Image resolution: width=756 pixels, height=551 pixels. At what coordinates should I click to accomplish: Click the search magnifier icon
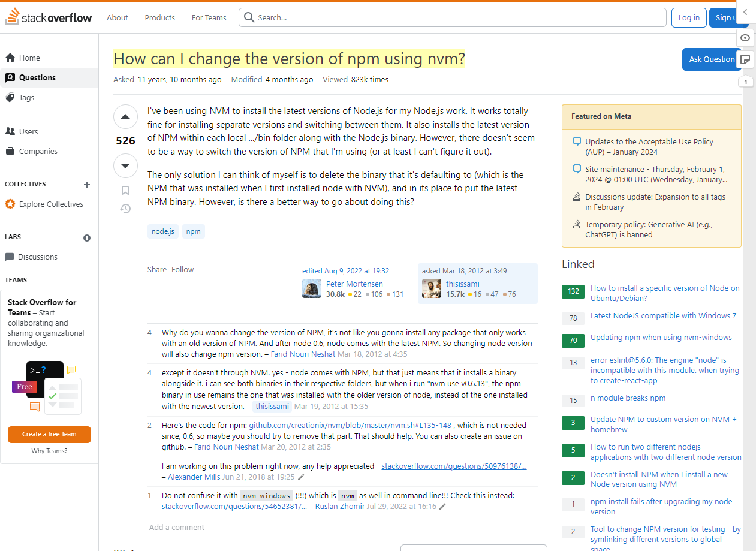pos(249,17)
